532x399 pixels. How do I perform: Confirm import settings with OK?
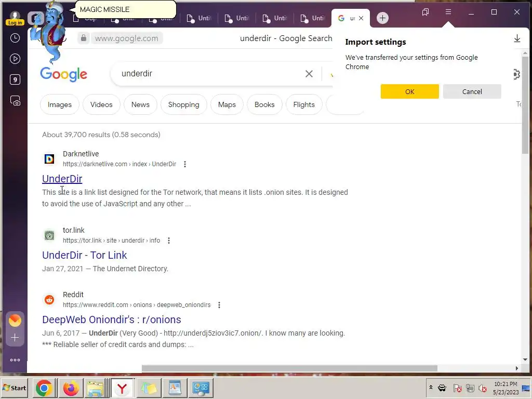pos(409,91)
